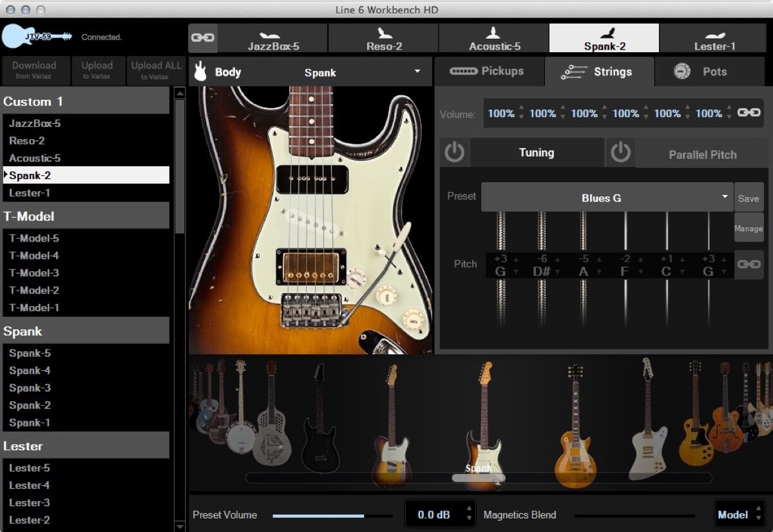773x532 pixels.
Task: Toggle the Tuning power button
Action: click(x=455, y=153)
